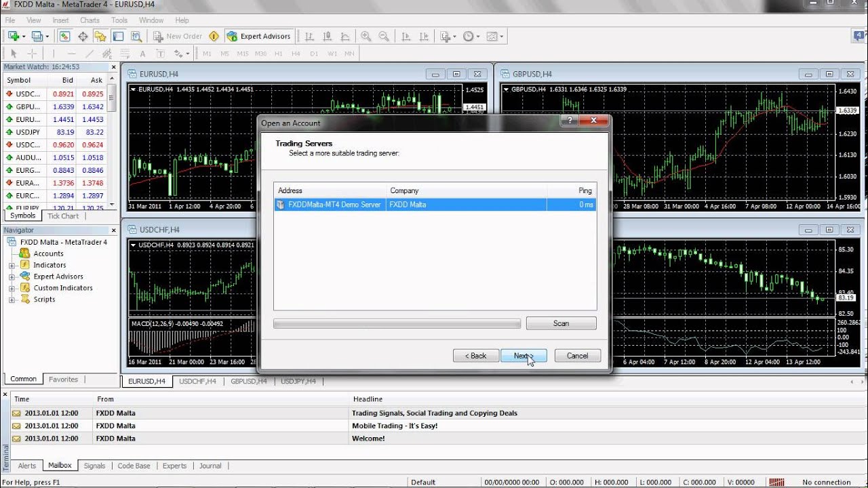Expand the Expert Advisors tree node
This screenshot has width=868, height=488.
click(x=12, y=277)
